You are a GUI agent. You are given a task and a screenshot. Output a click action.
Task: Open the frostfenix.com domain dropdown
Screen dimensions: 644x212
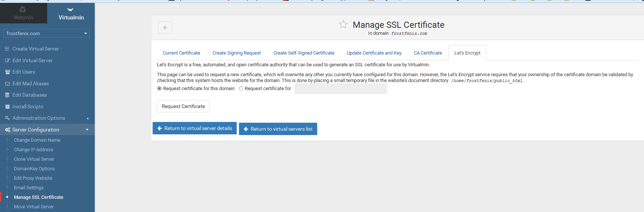coord(46,33)
